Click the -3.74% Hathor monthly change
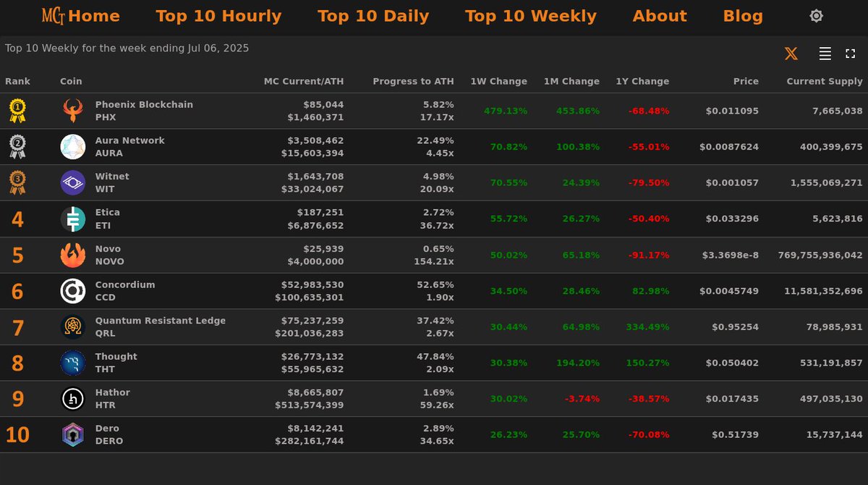The image size is (868, 485). click(x=582, y=399)
